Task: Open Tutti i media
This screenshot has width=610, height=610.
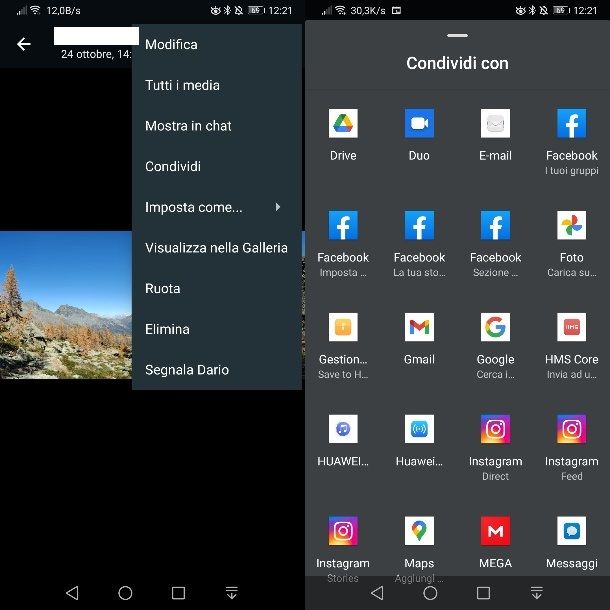Action: pyautogui.click(x=217, y=85)
